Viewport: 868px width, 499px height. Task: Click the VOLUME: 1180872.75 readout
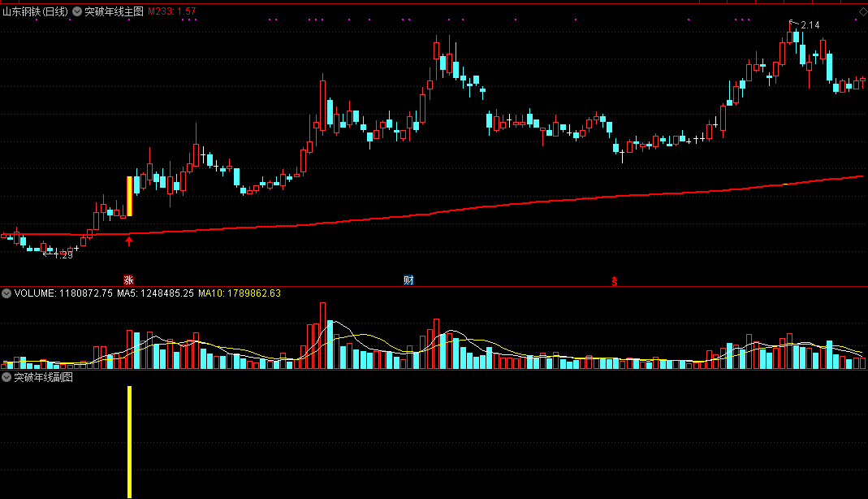pos(63,293)
